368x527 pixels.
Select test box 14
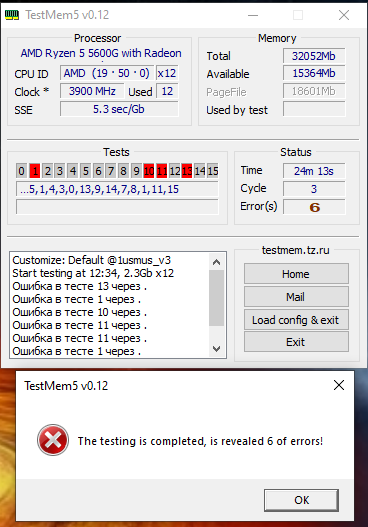click(200, 171)
